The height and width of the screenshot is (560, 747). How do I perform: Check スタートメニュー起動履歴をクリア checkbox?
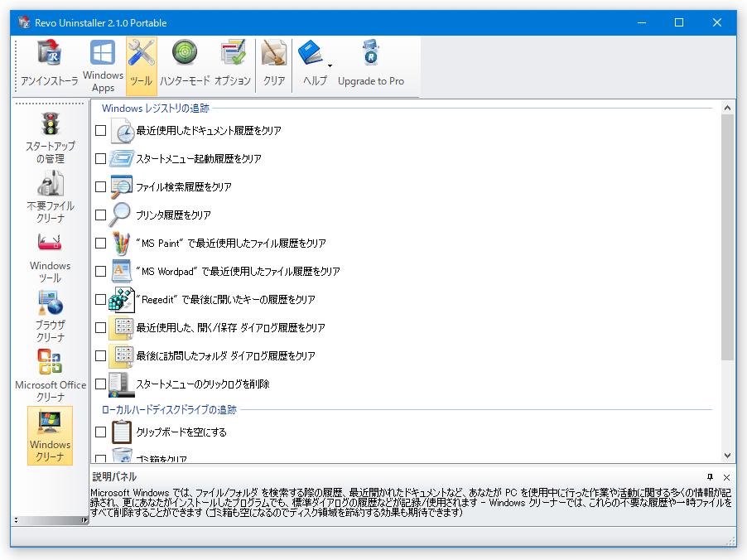100,159
